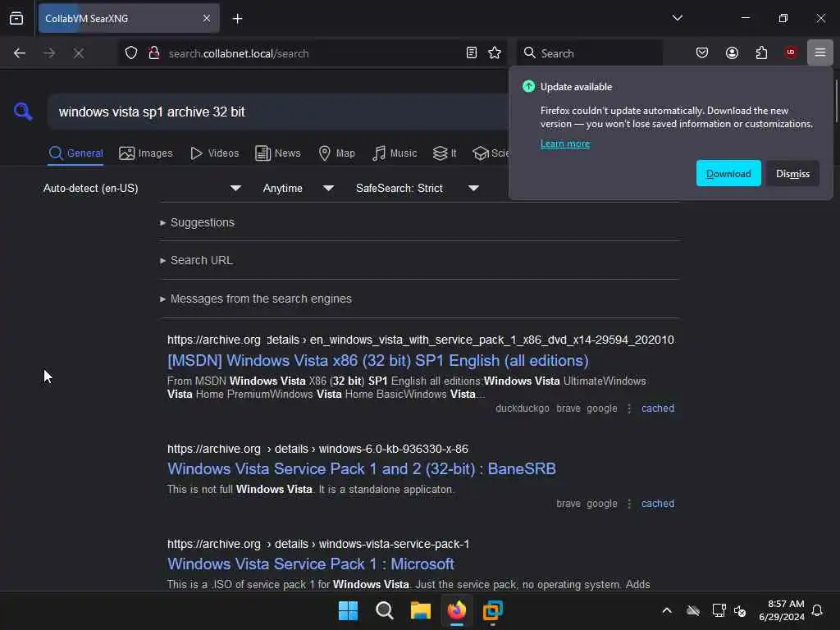Image resolution: width=840 pixels, height=630 pixels.
Task: Click the SearXNG magnifier logo
Action: click(23, 112)
